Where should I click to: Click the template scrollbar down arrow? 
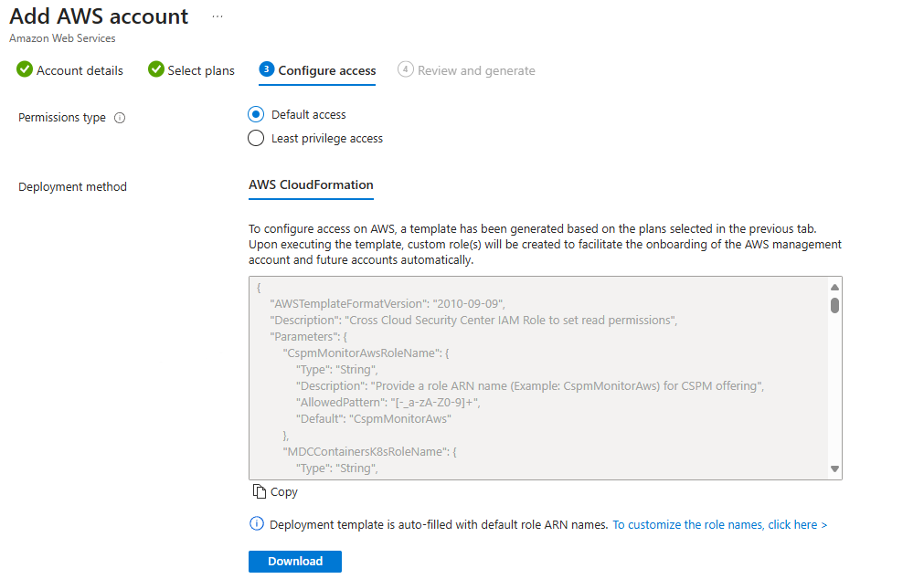834,468
